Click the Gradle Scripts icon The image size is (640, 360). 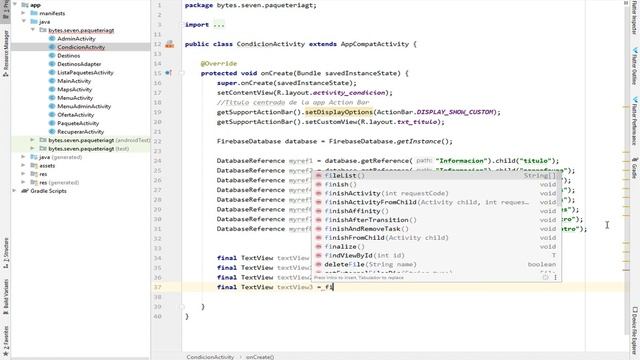pos(25,191)
